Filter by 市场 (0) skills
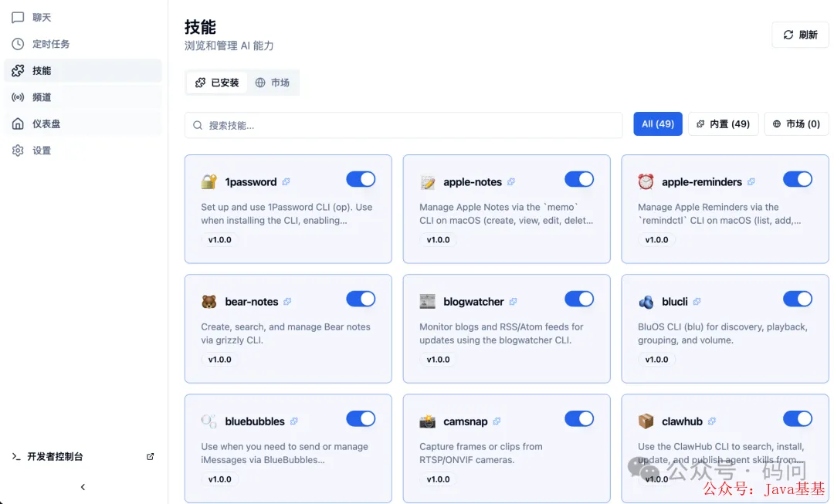 [796, 123]
